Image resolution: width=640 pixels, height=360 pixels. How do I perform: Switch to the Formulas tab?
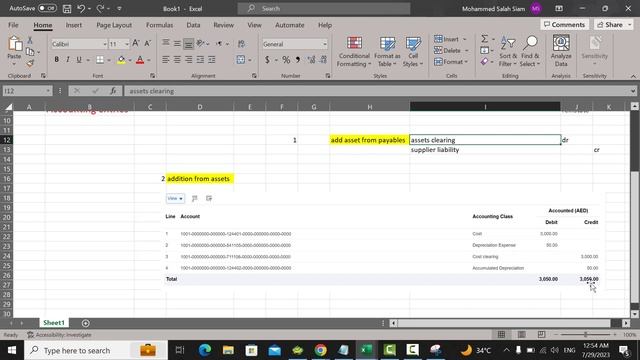(x=159, y=25)
